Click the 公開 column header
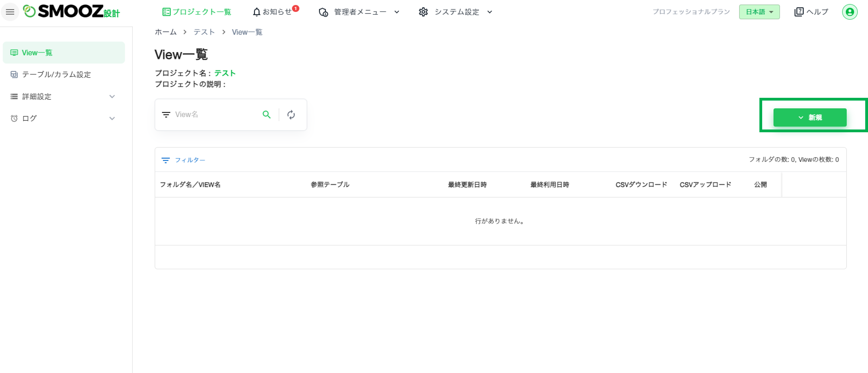Image resolution: width=868 pixels, height=373 pixels. [760, 185]
